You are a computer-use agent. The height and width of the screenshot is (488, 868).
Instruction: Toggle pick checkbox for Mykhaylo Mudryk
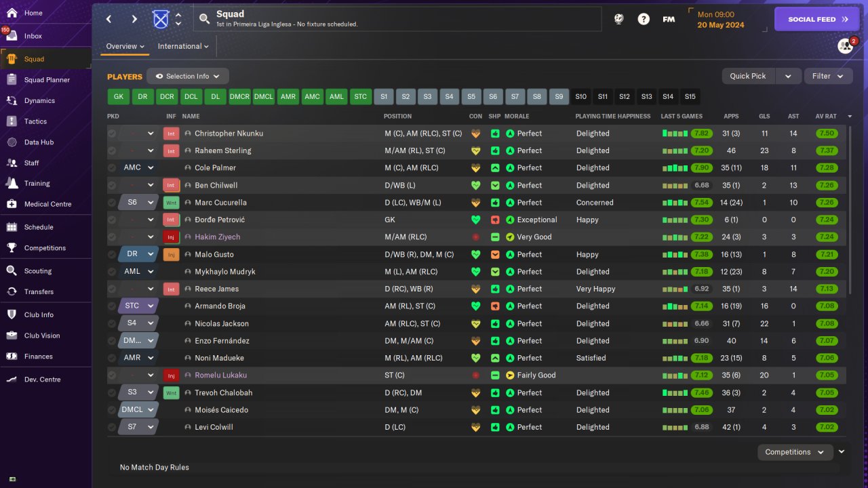[x=112, y=272]
